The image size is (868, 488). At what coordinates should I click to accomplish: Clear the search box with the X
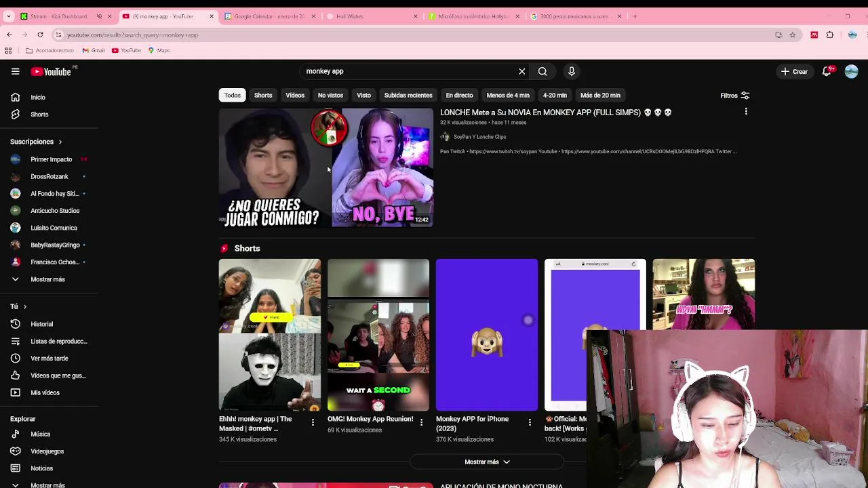(x=522, y=71)
